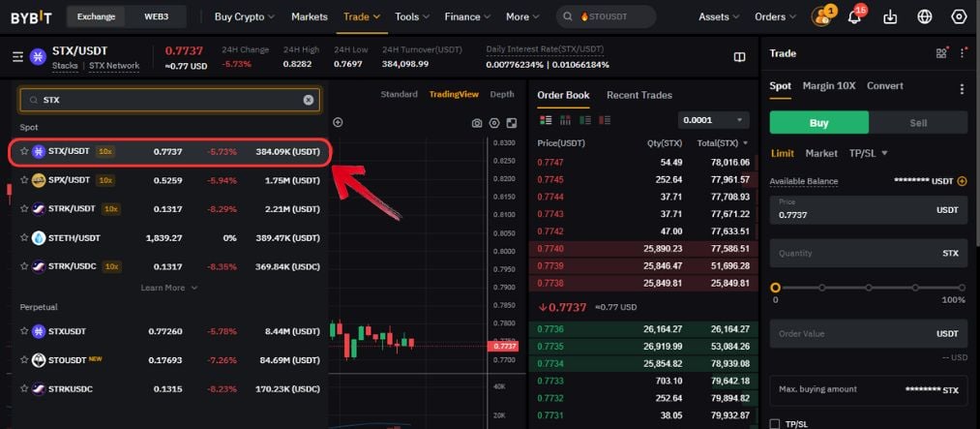
Task: Favorite the STX/USDT spot pair star
Action: (24, 151)
